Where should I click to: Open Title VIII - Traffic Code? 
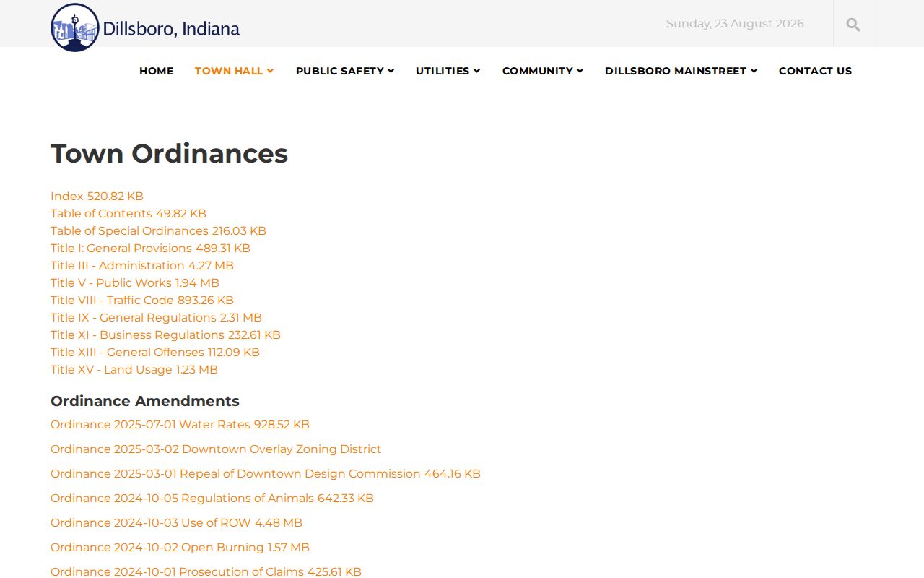click(x=142, y=301)
